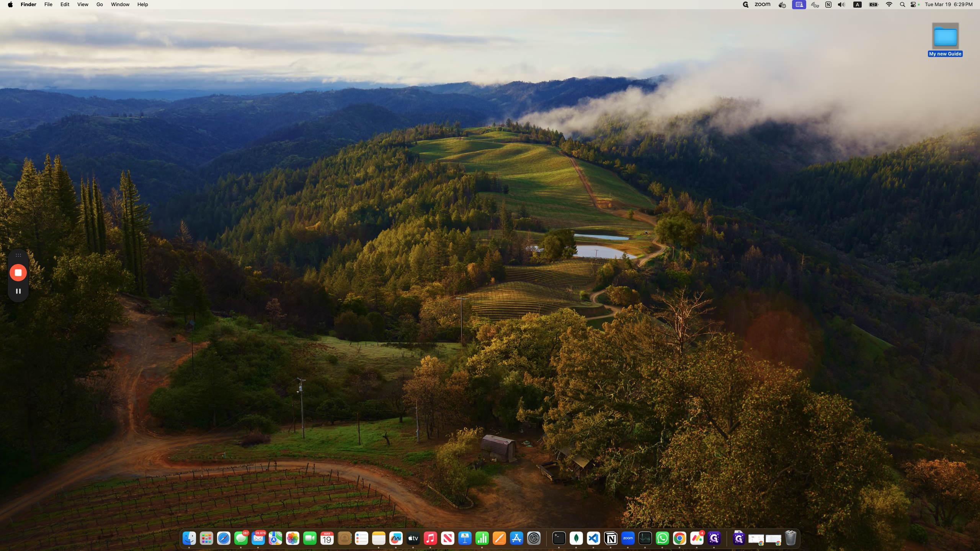
Task: Launch Google Chrome from the Dock
Action: tap(679, 539)
